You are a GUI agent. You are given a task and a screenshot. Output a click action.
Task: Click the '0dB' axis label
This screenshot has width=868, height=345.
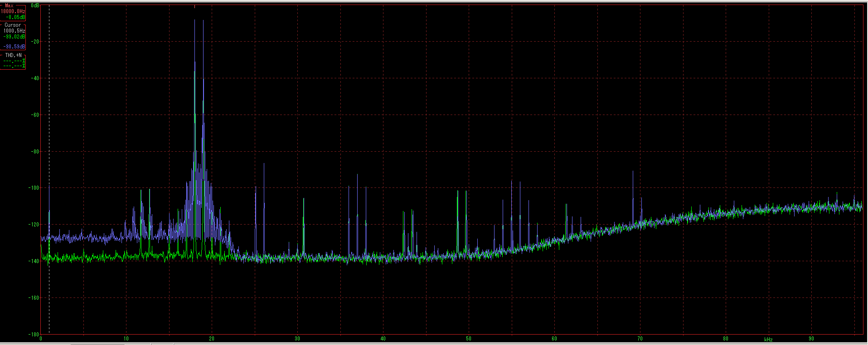(x=34, y=5)
